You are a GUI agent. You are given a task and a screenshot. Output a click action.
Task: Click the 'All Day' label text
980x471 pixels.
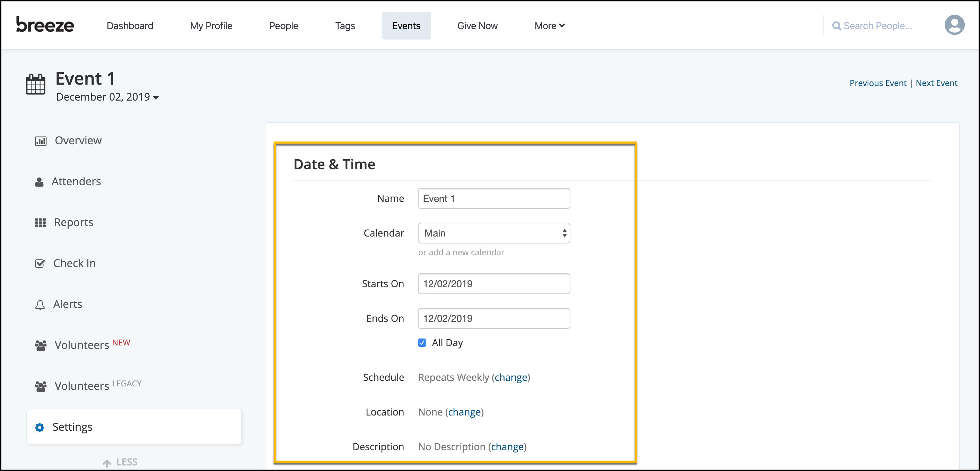[x=447, y=343]
